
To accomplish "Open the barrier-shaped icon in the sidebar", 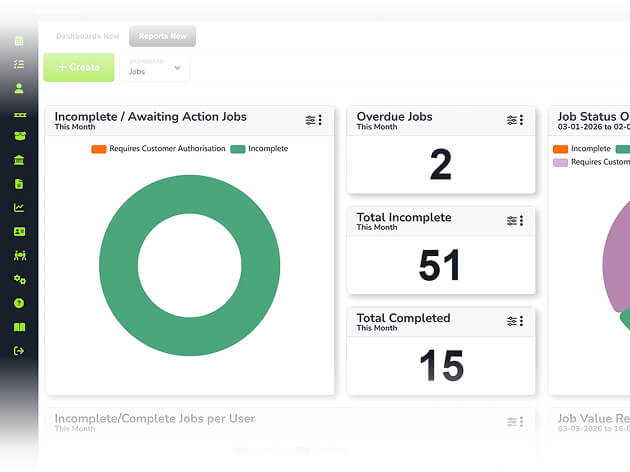I will [x=20, y=115].
